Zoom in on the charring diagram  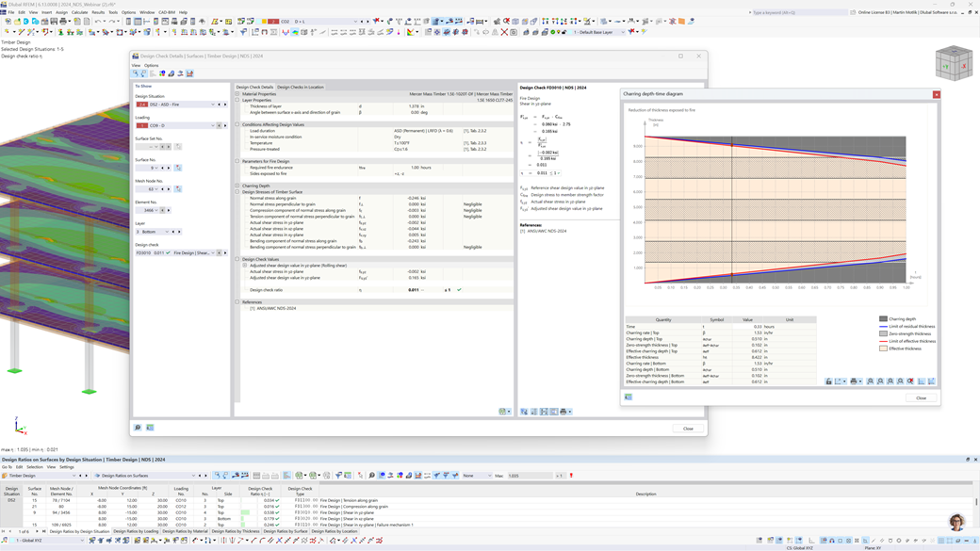click(x=871, y=381)
